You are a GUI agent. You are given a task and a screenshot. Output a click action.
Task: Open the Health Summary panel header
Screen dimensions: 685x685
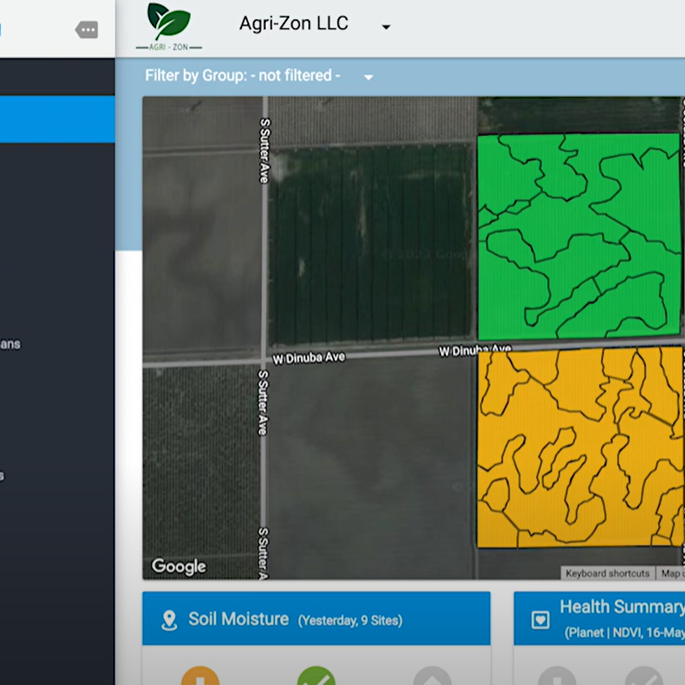(599, 618)
